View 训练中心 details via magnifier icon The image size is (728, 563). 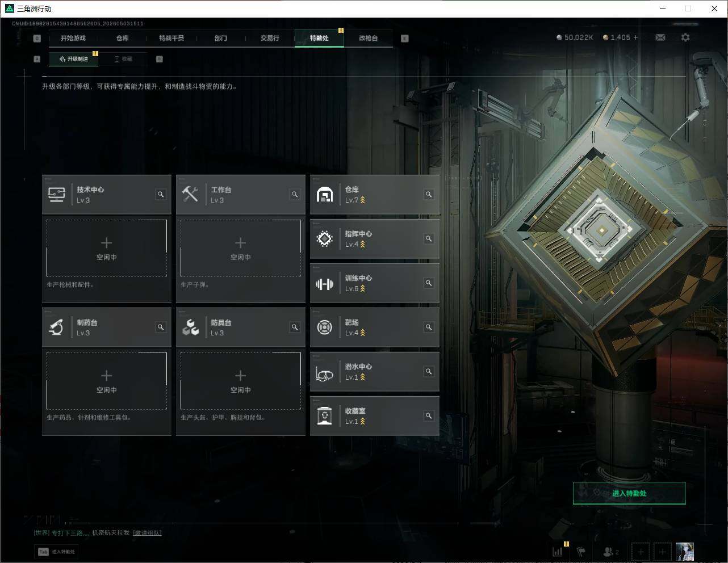429,283
